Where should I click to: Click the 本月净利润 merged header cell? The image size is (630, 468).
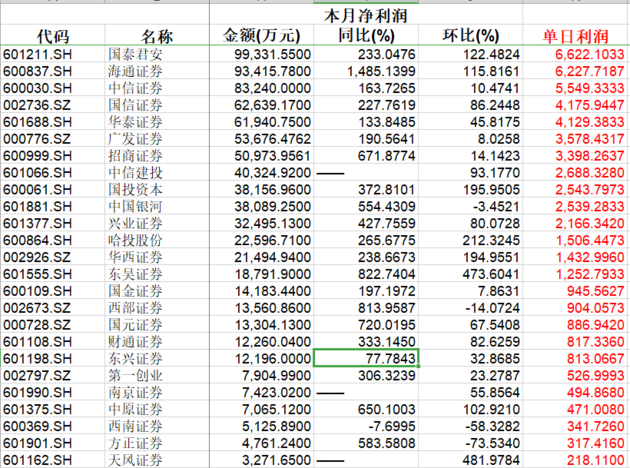[366, 15]
